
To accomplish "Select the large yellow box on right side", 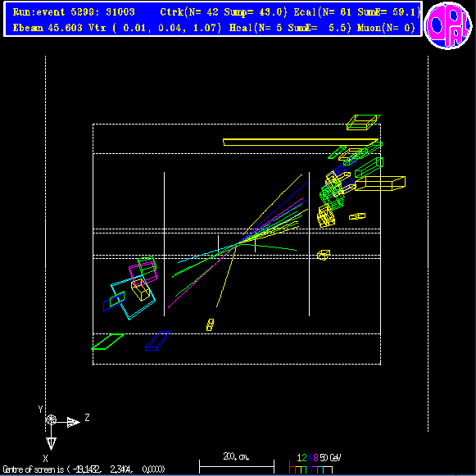I will coord(380,184).
